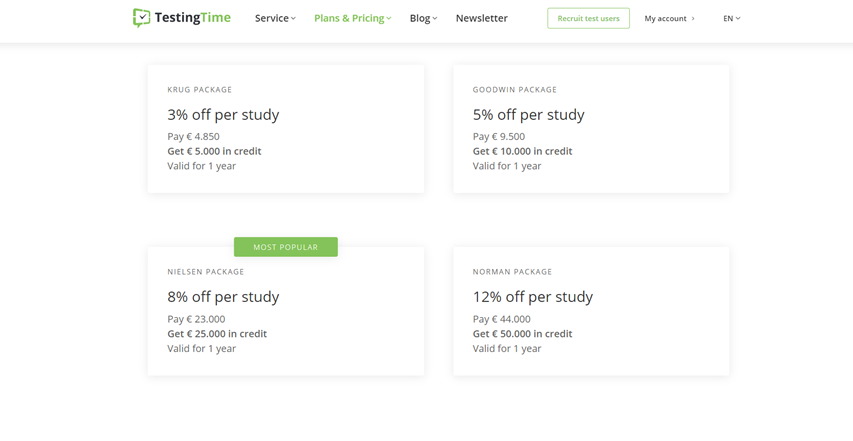This screenshot has height=441, width=853.
Task: Click the '8% off per study' title
Action: pos(223,297)
